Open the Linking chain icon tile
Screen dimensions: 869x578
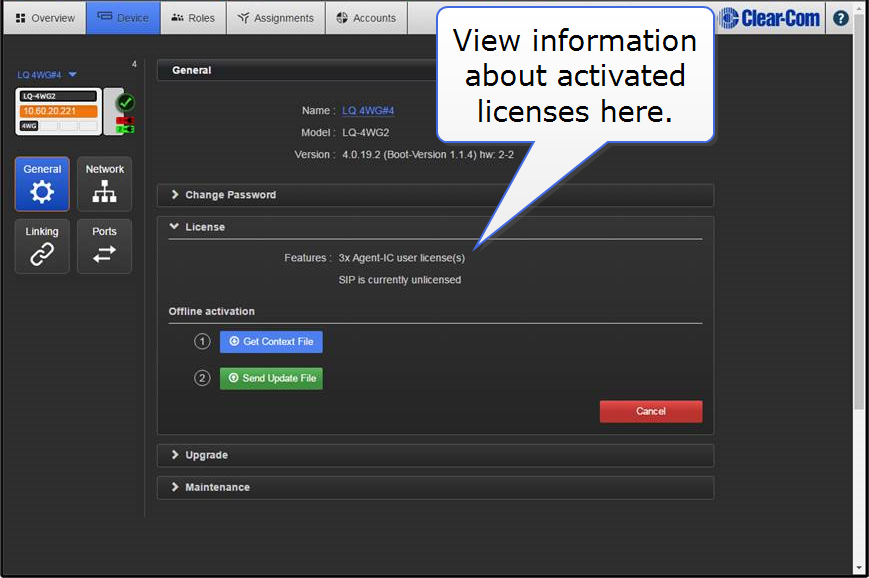(x=42, y=246)
